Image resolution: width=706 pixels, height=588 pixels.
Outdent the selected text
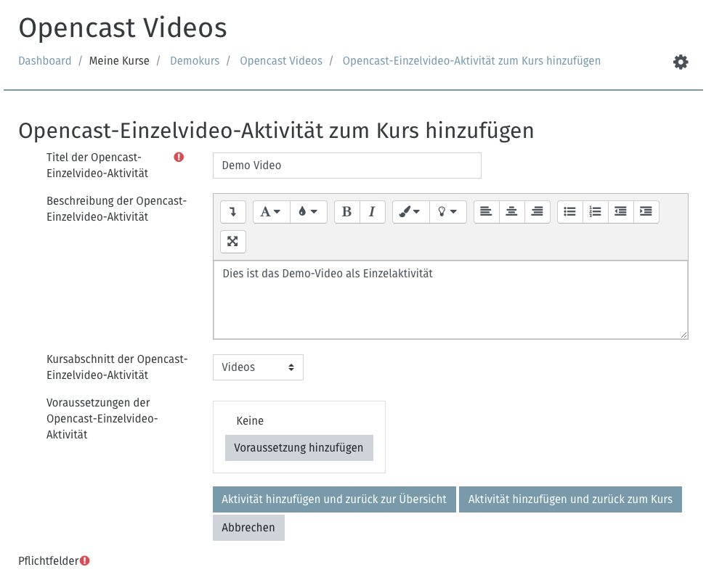tap(620, 211)
